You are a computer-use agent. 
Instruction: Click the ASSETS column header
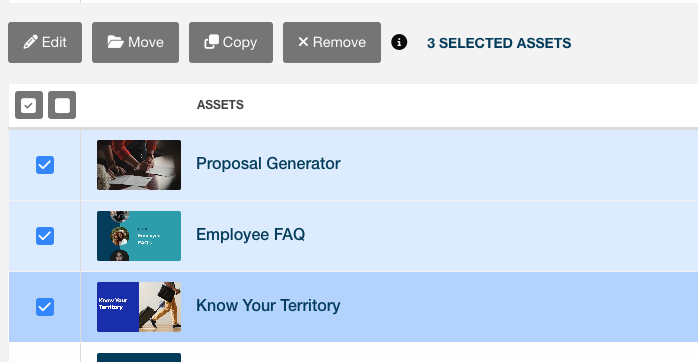[x=220, y=105]
